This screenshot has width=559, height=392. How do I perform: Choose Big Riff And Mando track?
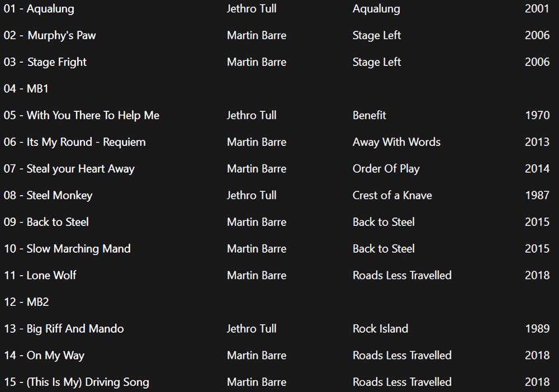point(64,329)
